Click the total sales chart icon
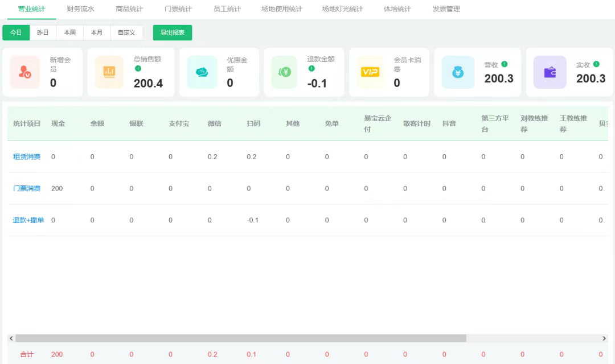The height and width of the screenshot is (364, 615). point(109,72)
